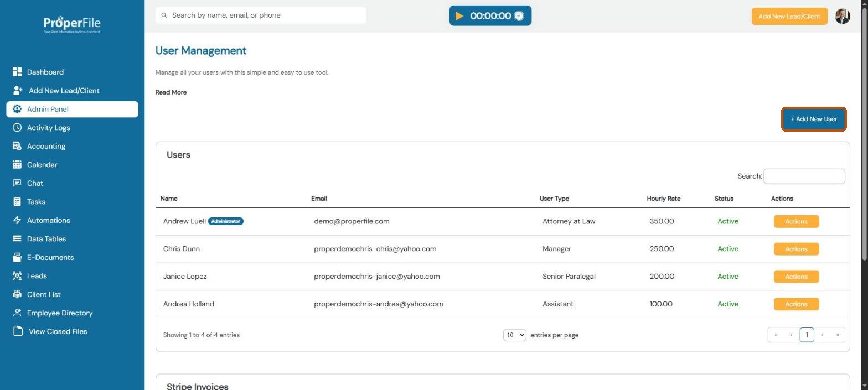
Task: Click the E-Documents icon
Action: coord(17,257)
